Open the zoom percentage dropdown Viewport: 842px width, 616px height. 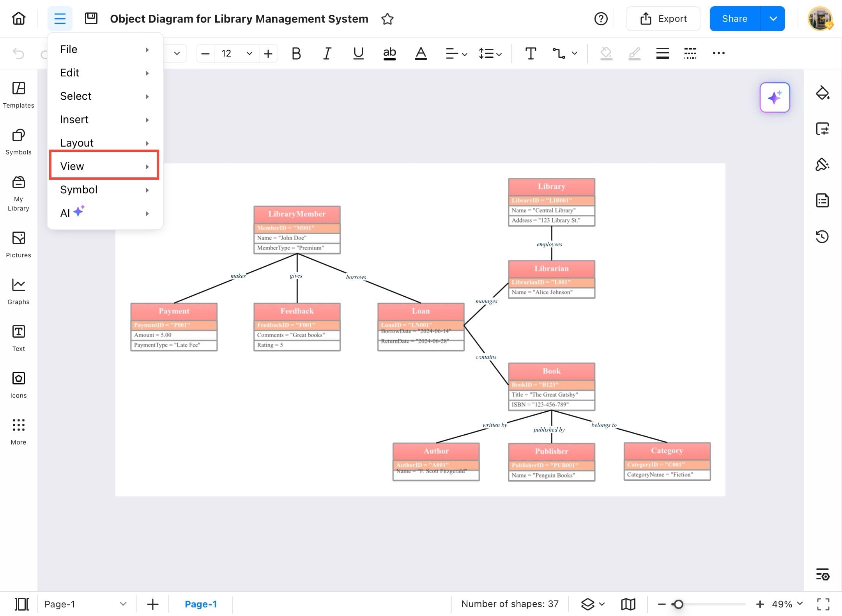800,604
